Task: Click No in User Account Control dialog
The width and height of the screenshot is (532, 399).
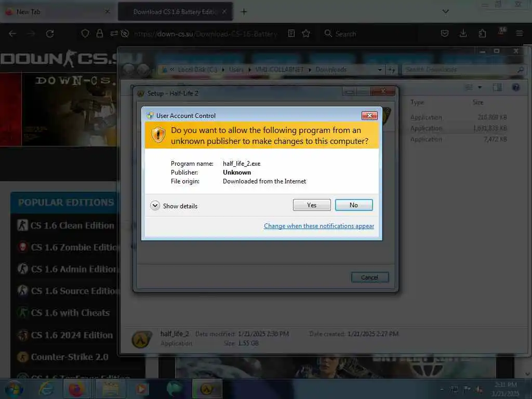Action: point(353,205)
